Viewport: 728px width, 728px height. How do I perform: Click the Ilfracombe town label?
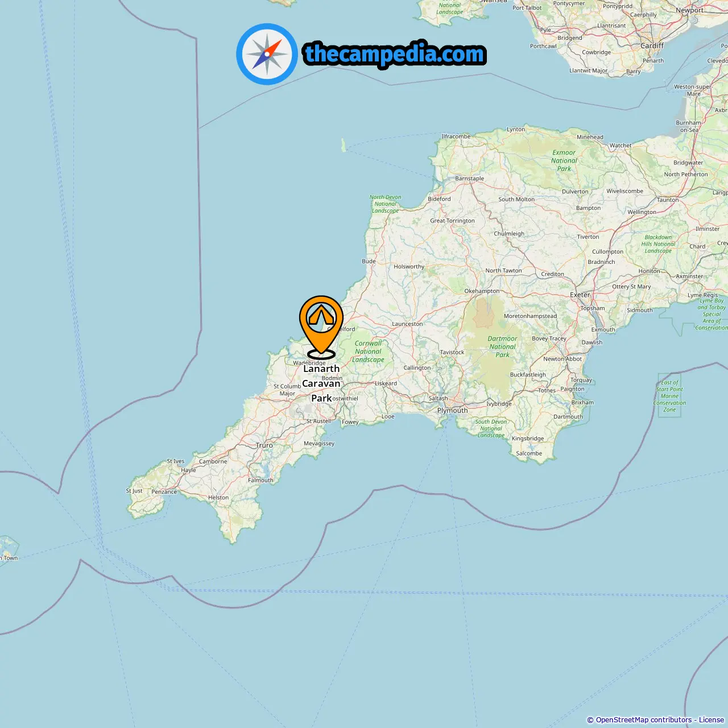pyautogui.click(x=456, y=136)
